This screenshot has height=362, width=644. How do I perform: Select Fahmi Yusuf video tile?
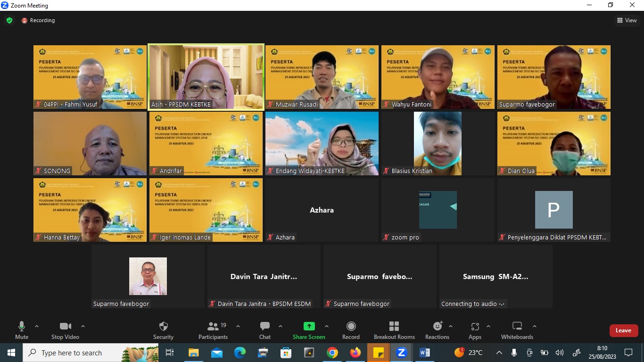(90, 77)
